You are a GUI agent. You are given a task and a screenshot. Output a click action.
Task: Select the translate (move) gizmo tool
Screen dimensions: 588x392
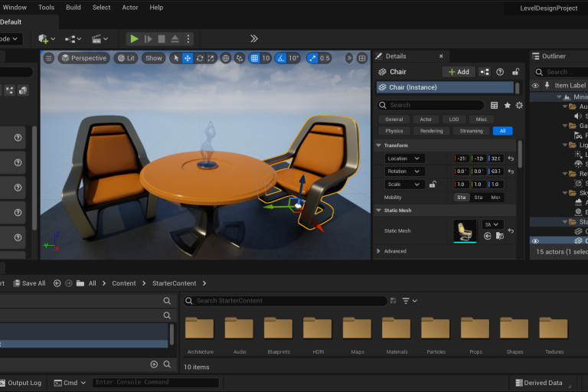188,58
